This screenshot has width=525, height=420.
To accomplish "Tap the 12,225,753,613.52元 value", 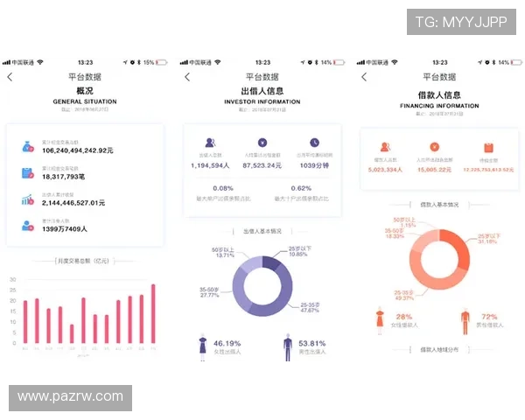I will click(488, 170).
